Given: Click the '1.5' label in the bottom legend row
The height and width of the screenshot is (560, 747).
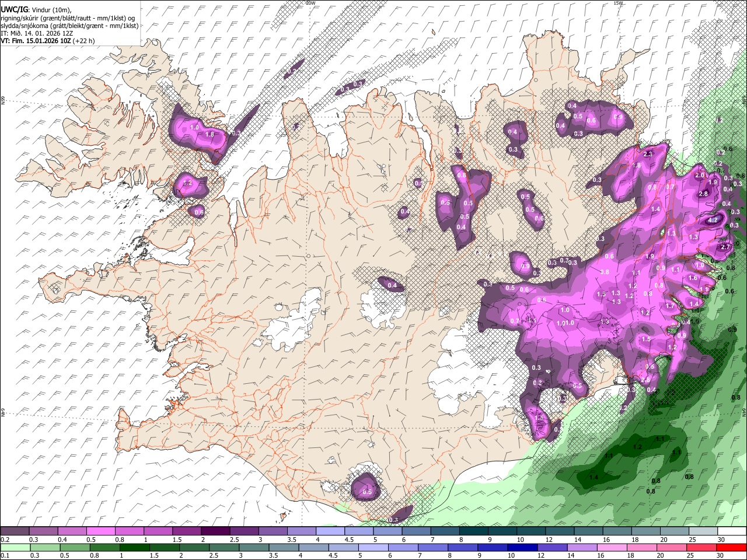Looking at the screenshot, I should click(x=154, y=556).
